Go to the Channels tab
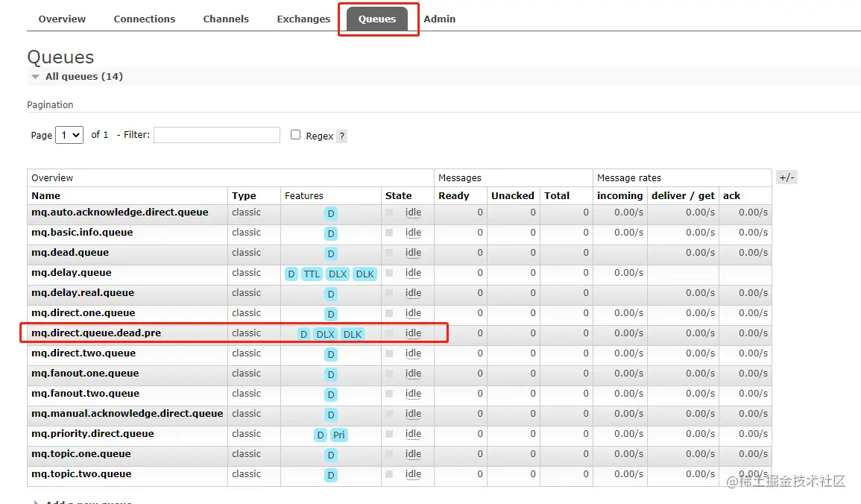This screenshot has height=504, width=861. 226,19
